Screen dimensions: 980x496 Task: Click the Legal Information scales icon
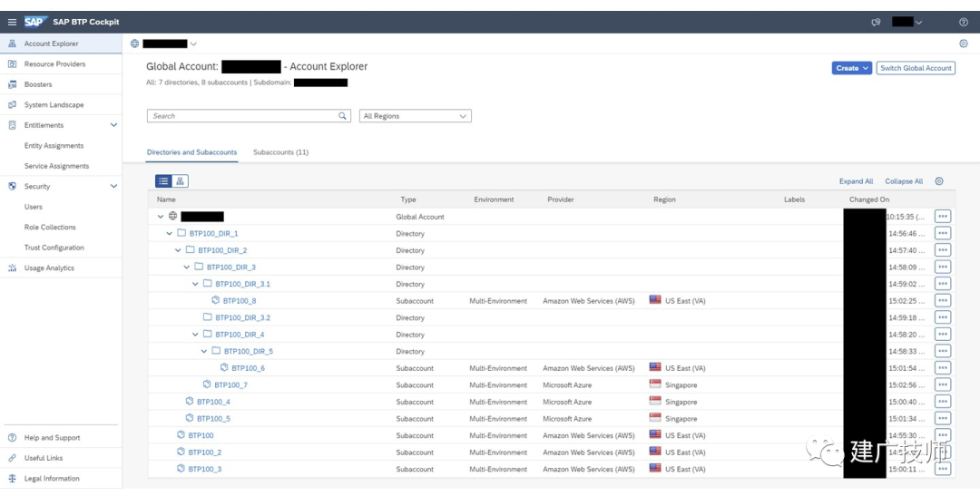click(12, 479)
